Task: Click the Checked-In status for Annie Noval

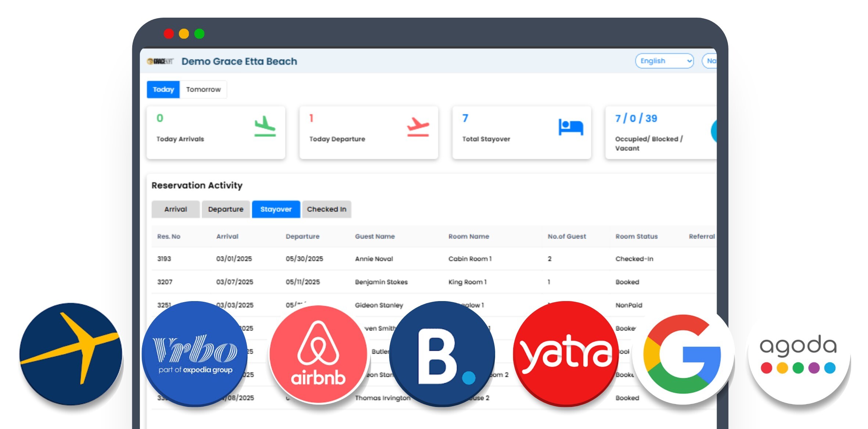Action: (x=634, y=259)
